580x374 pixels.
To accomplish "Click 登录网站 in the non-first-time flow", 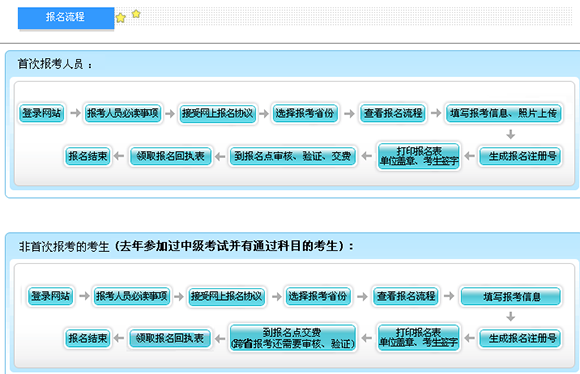I will tap(51, 296).
